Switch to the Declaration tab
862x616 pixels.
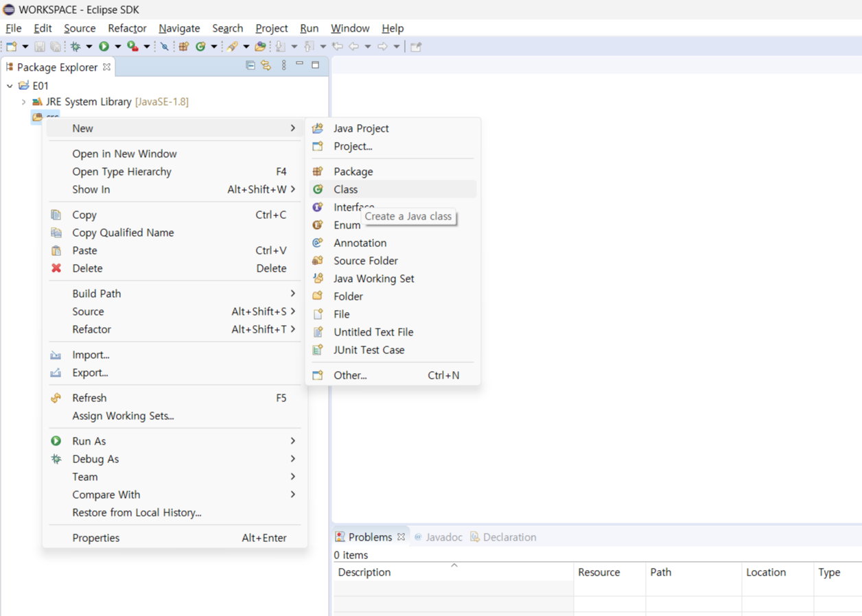click(503, 537)
